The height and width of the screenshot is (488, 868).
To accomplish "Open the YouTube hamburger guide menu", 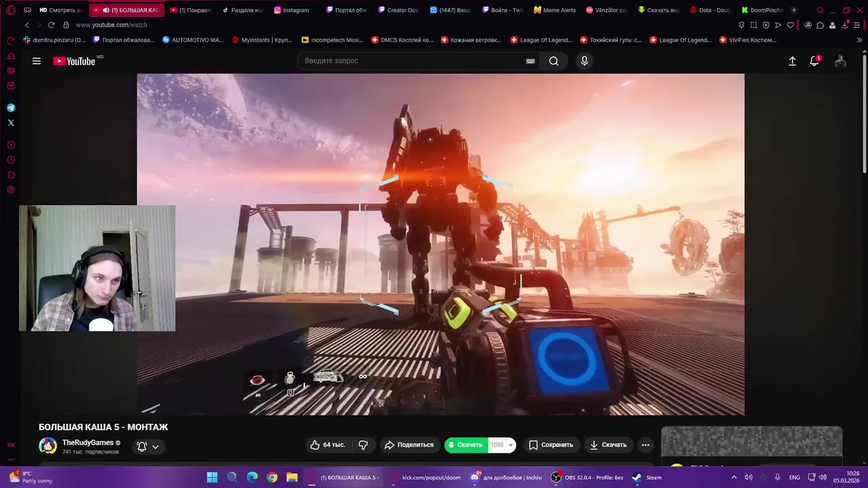I will 37,61.
